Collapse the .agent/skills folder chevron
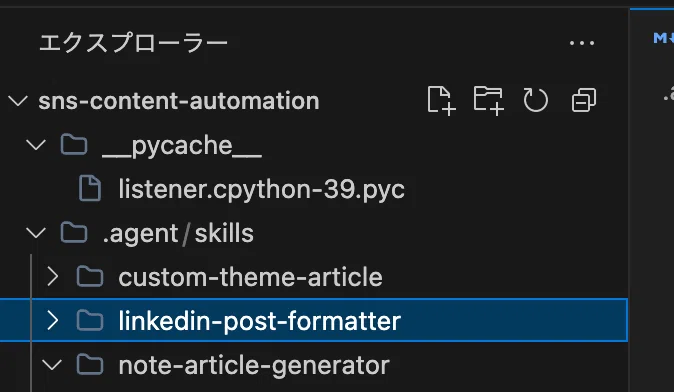The image size is (674, 392). [x=36, y=233]
